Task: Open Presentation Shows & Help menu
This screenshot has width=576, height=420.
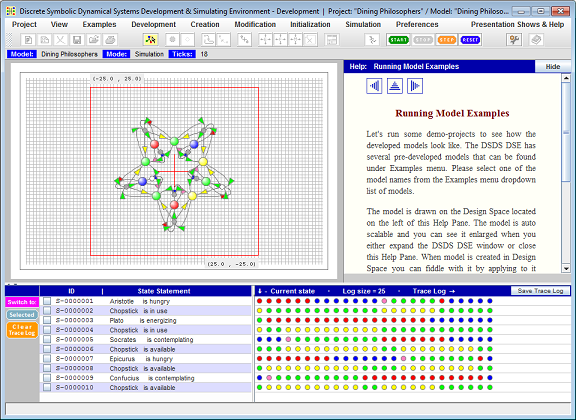Action: pyautogui.click(x=518, y=25)
